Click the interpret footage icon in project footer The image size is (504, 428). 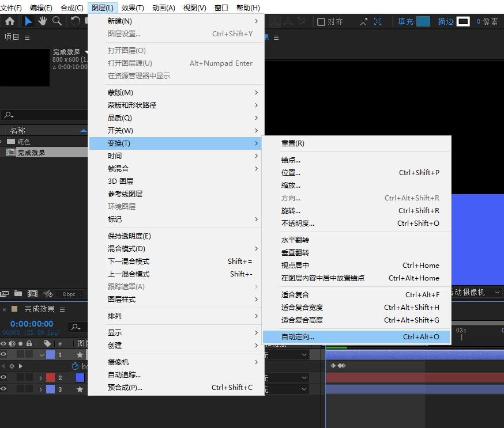4,293
